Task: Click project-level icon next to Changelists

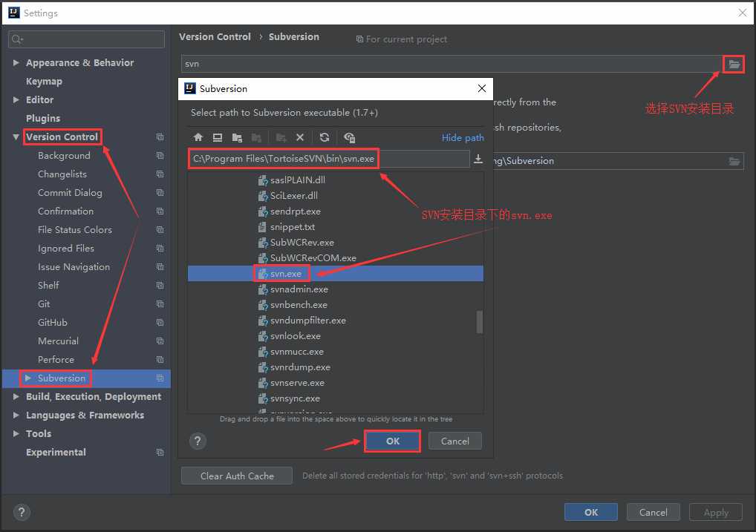Action: click(160, 174)
